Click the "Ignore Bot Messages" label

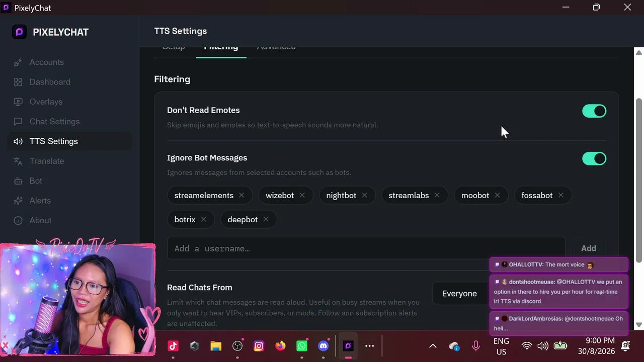(x=207, y=158)
